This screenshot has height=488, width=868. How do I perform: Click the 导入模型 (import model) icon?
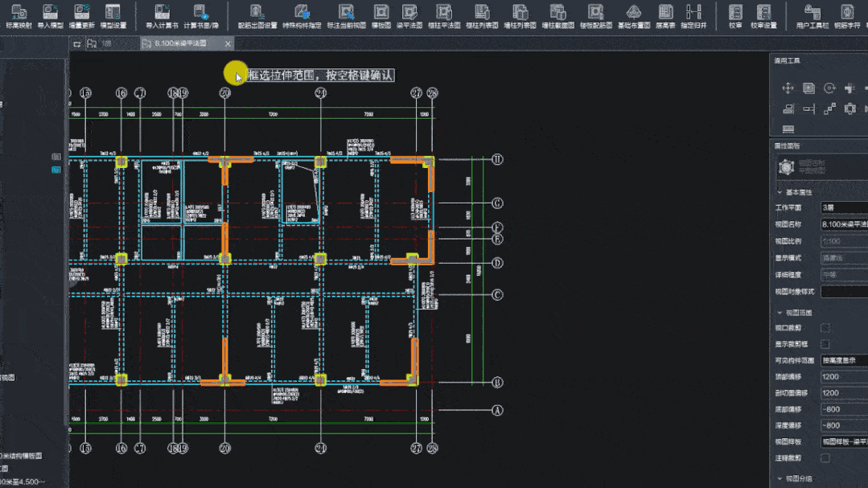tap(50, 12)
